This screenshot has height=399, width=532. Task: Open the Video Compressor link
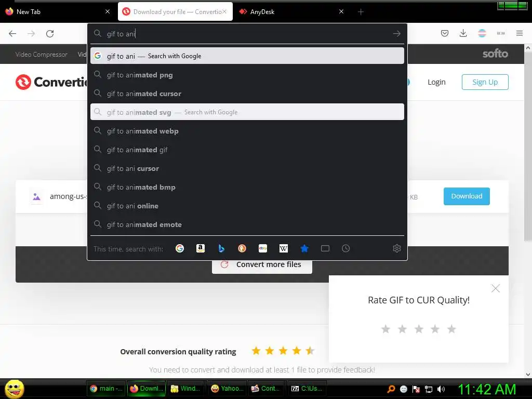42,54
